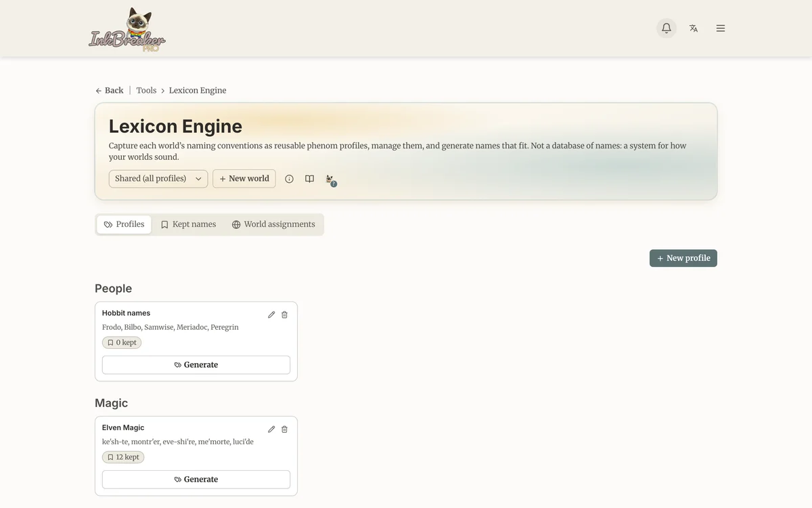Click the sample text starting with Frodo
This screenshot has width=812, height=508.
pyautogui.click(x=171, y=327)
